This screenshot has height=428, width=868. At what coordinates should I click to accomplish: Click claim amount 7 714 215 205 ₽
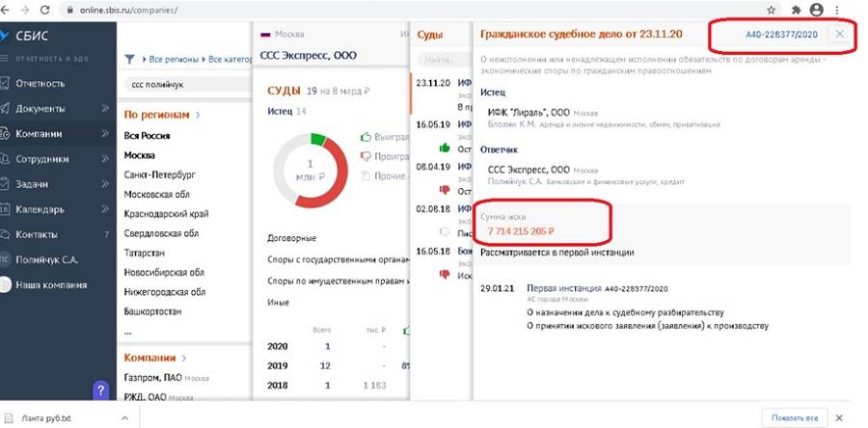coord(521,231)
